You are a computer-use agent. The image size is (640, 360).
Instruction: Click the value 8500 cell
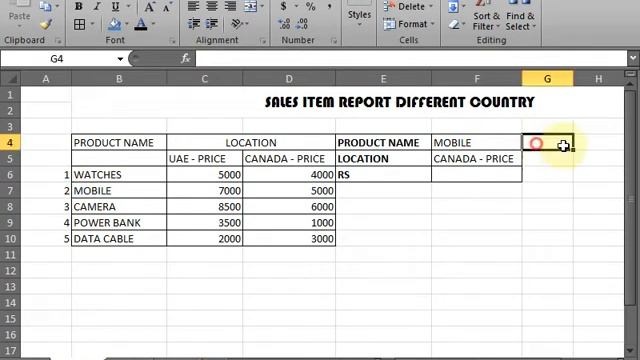pyautogui.click(x=204, y=207)
